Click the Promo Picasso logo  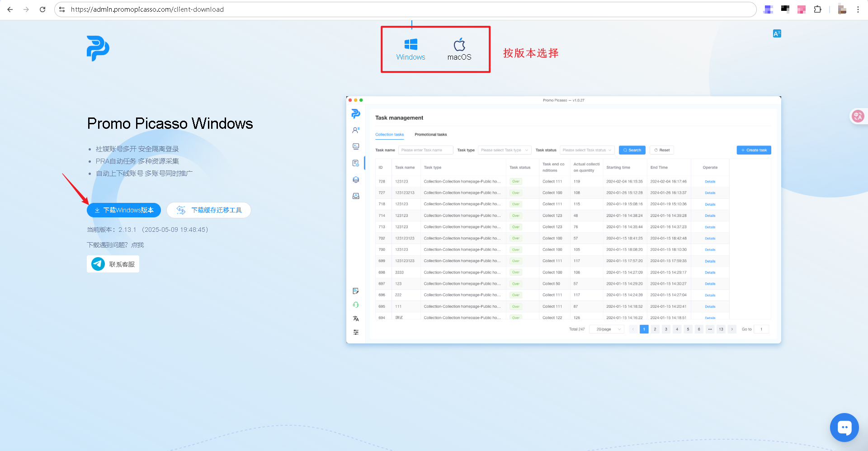(x=98, y=48)
